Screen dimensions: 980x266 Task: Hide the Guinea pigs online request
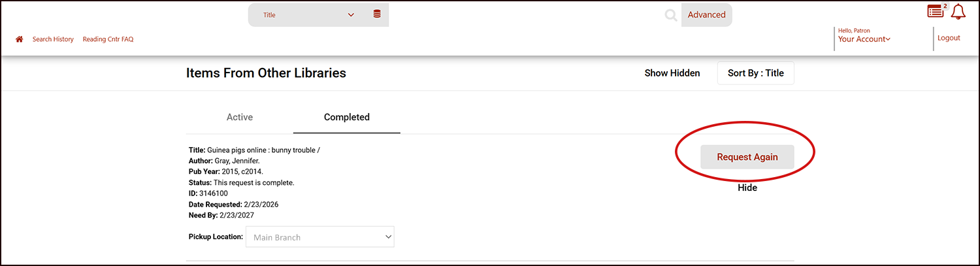[747, 188]
